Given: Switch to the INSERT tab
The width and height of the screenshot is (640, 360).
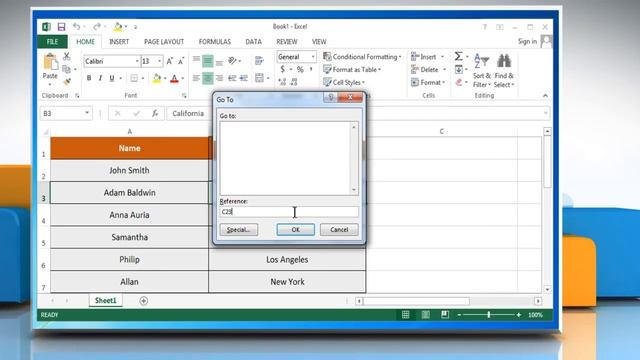Looking at the screenshot, I should point(119,42).
